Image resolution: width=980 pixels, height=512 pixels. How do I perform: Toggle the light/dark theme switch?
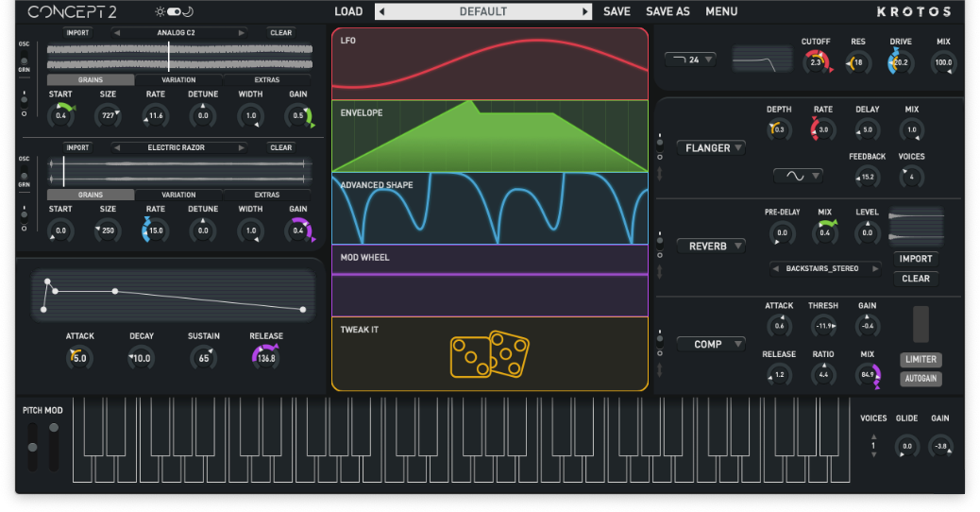point(173,12)
